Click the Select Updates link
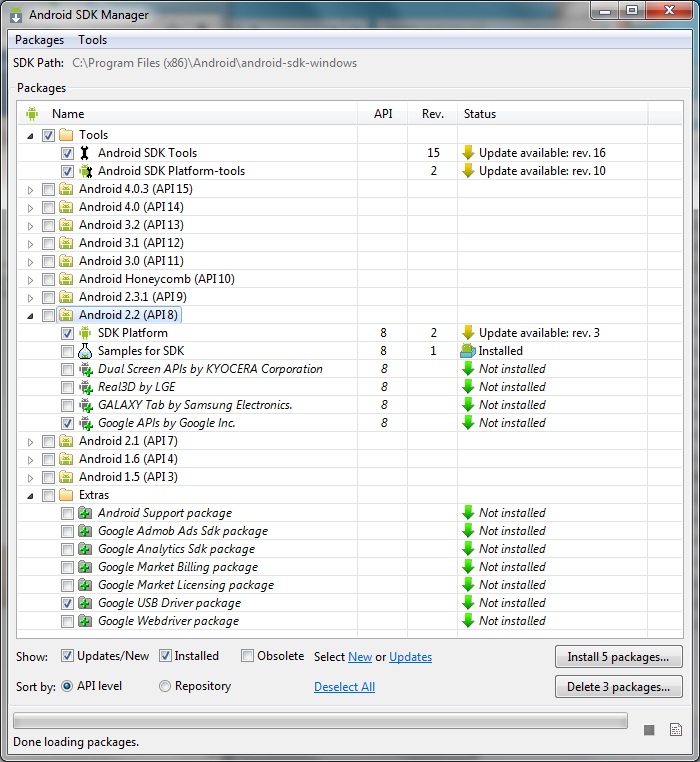This screenshot has height=762, width=700. [x=410, y=657]
